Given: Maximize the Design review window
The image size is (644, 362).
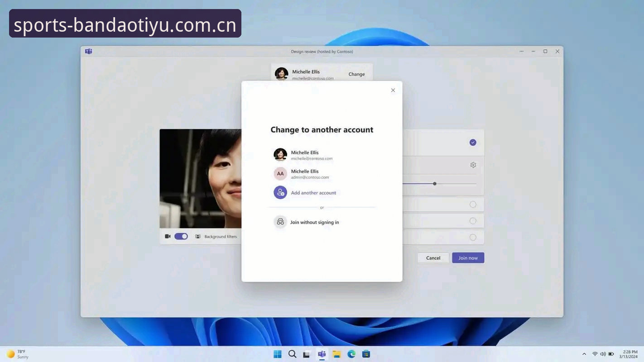Looking at the screenshot, I should coord(545,51).
